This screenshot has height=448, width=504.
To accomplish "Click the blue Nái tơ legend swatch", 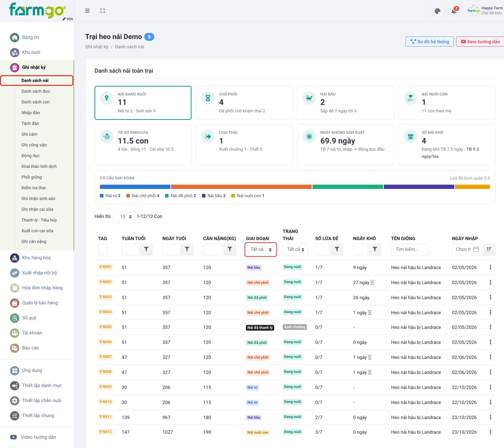I will pos(102,196).
